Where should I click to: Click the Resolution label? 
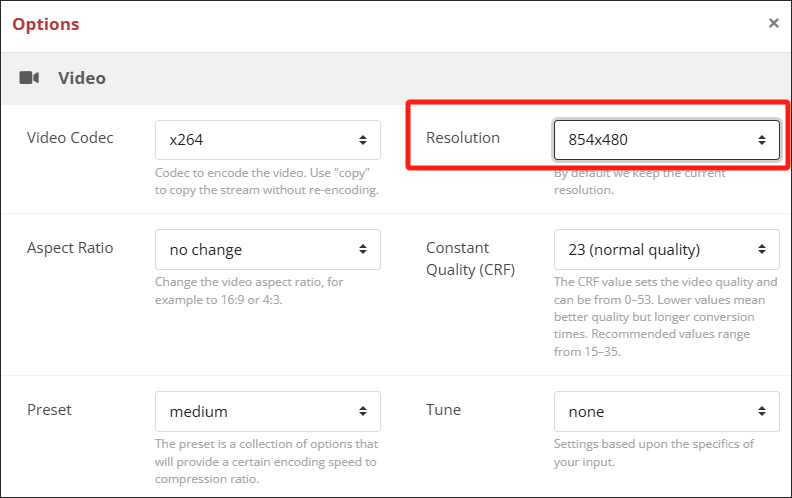(462, 138)
